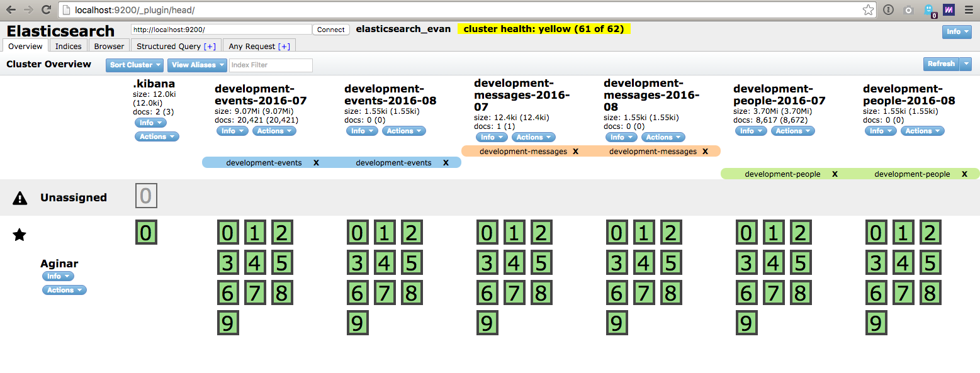Viewport: 980px width, 373px height.
Task: Open Info dropdown for development-people-2016-07
Action: pos(751,131)
